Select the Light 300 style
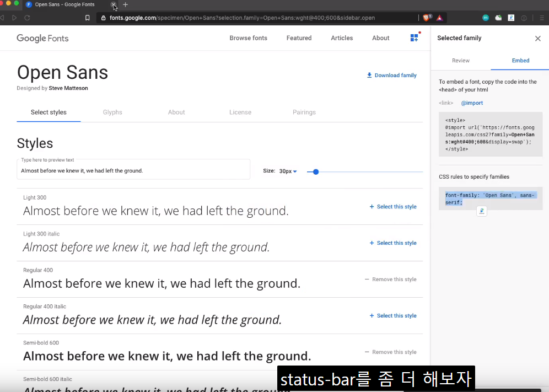This screenshot has height=392, width=549. pyautogui.click(x=393, y=207)
